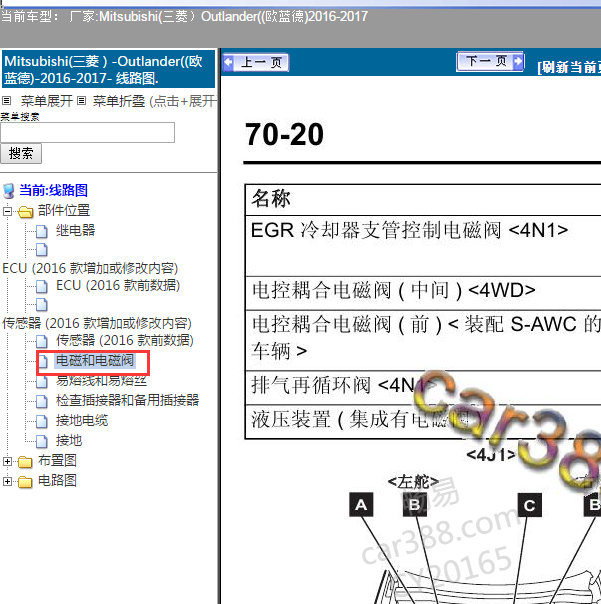Select the 电磁和电磁阀 tree item
601x604 pixels.
coord(95,361)
